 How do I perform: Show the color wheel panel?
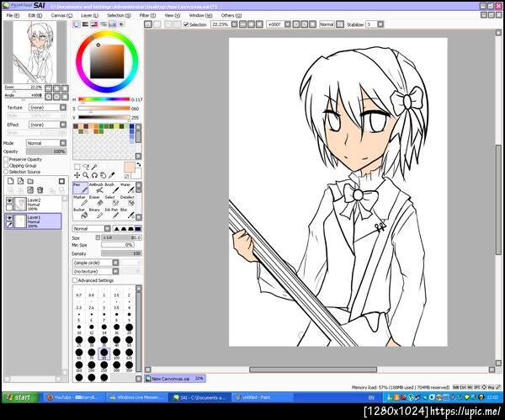point(77,24)
